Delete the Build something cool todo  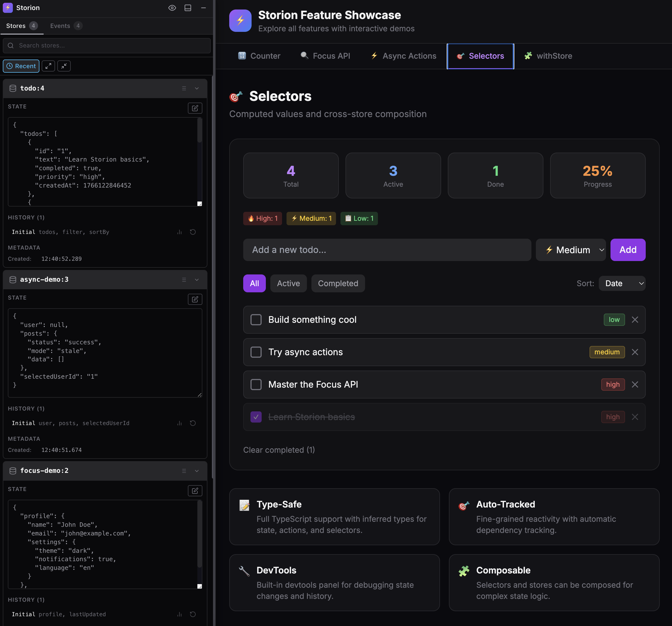[635, 320]
